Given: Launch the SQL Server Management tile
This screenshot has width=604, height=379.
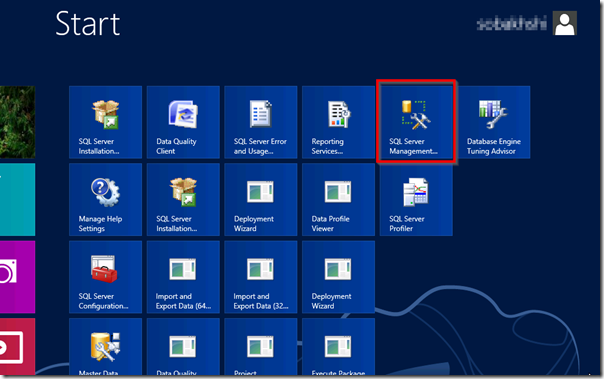Looking at the screenshot, I should point(416,122).
